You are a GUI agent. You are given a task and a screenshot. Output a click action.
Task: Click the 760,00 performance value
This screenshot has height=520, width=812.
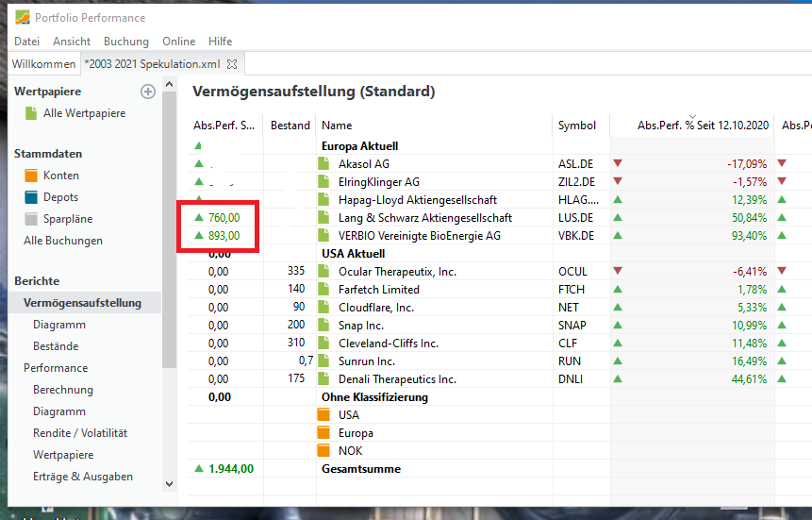point(224,218)
